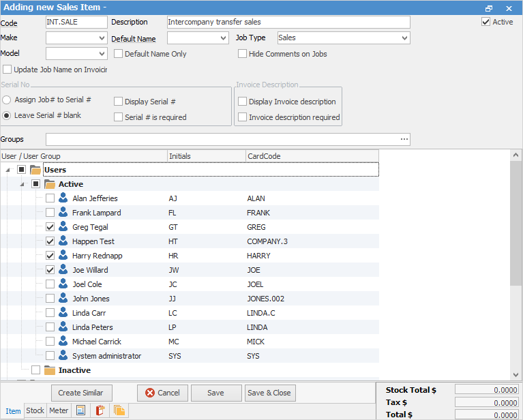Click the user icon beside System administrator
523x420 pixels.
(63, 356)
